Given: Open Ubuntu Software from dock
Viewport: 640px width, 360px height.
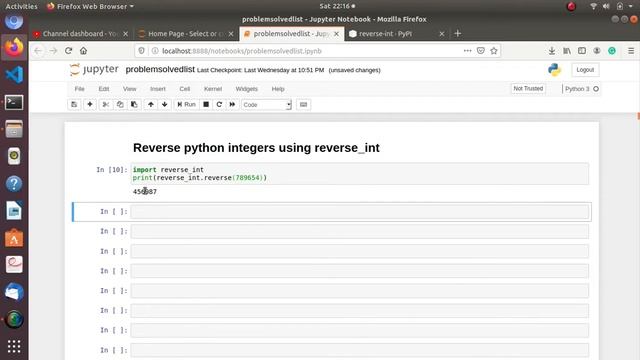Looking at the screenshot, I should coord(14,238).
